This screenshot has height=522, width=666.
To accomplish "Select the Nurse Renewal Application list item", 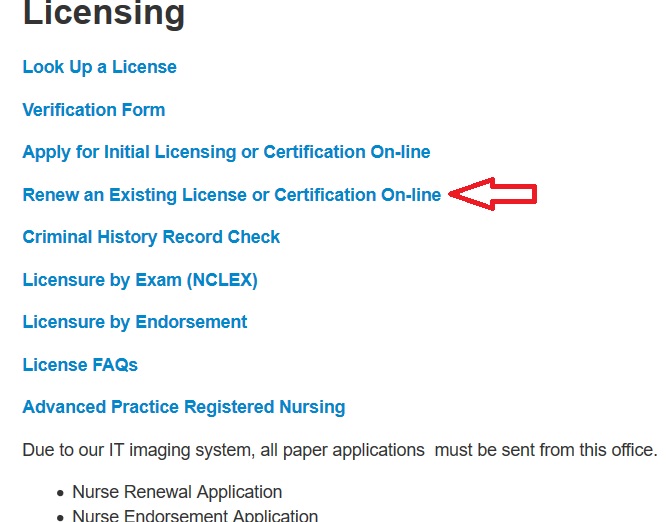I will [177, 492].
